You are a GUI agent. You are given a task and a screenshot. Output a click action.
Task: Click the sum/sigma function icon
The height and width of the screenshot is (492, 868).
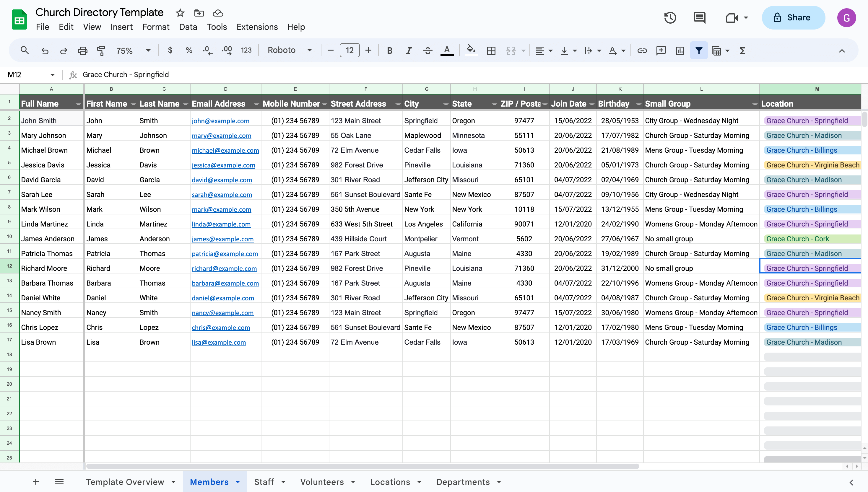743,50
